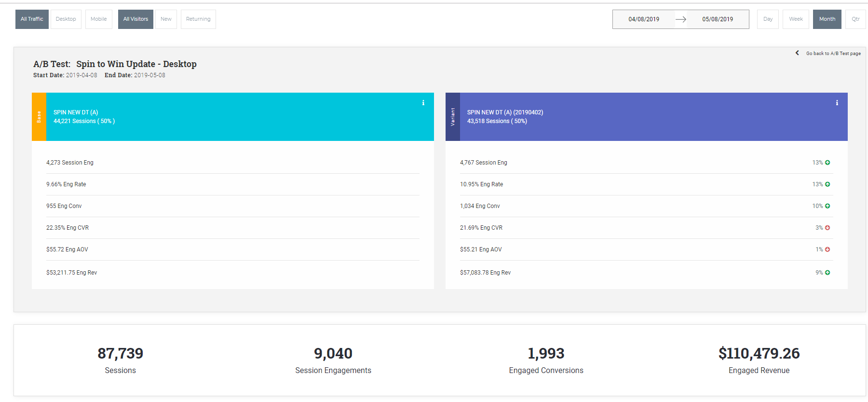Set time granularity to Day
The width and height of the screenshot is (868, 402).
768,19
